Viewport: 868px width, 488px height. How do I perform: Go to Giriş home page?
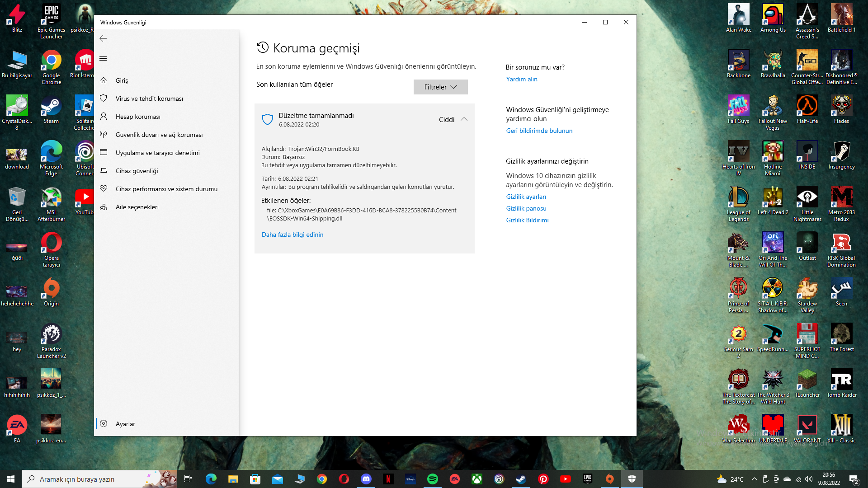[x=121, y=80]
